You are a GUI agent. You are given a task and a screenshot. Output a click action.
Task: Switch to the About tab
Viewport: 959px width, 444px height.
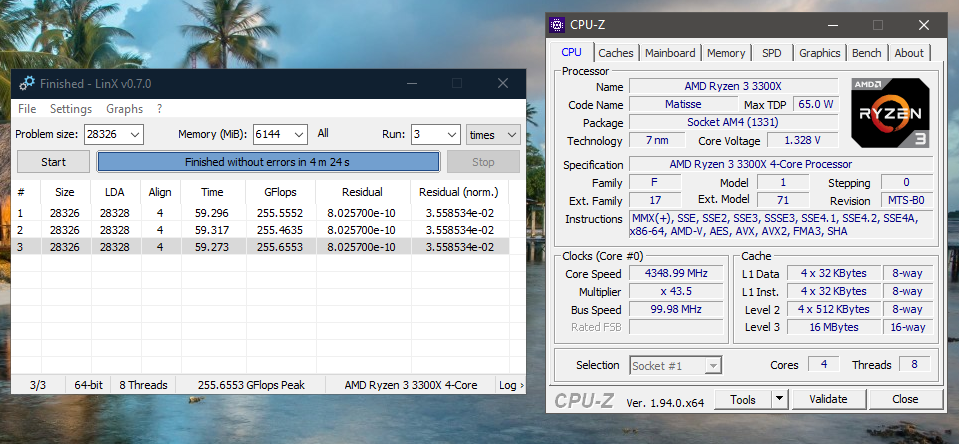[x=909, y=53]
